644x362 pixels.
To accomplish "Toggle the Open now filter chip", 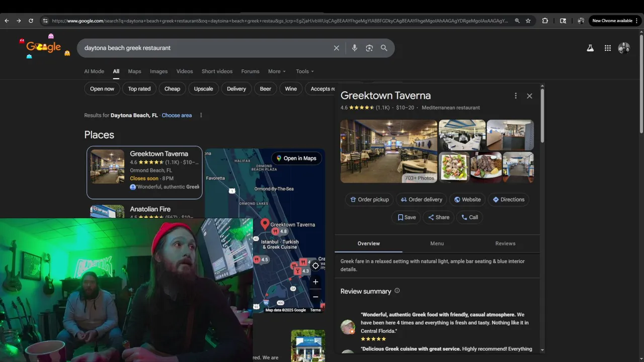I will tap(102, 88).
